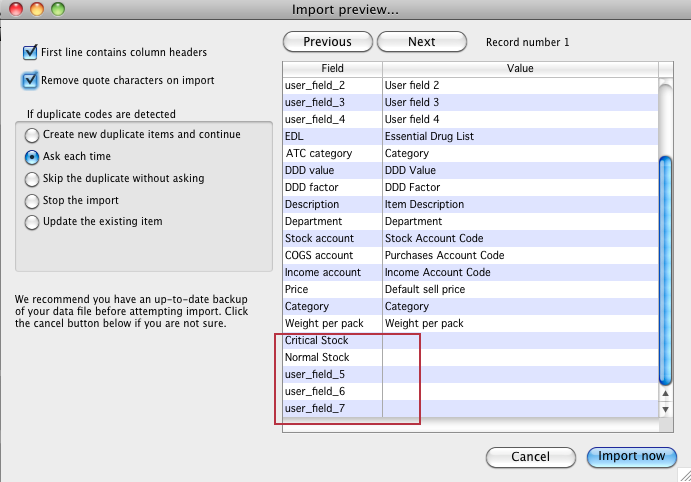691x482 pixels.
Task: Cancel the import preview
Action: point(531,457)
